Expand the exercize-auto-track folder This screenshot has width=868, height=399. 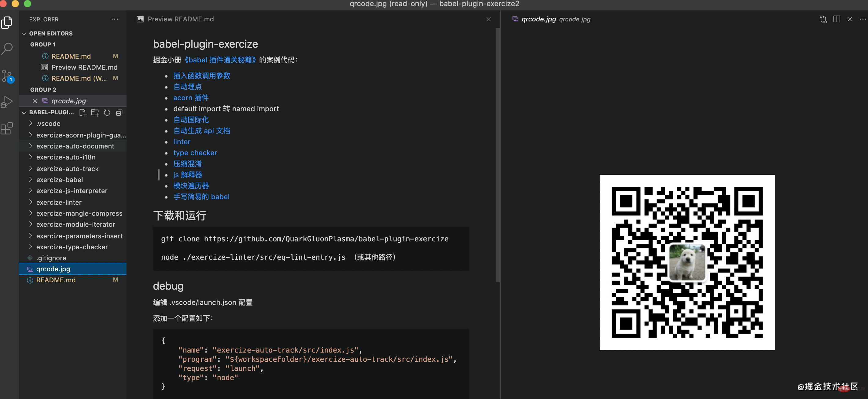pyautogui.click(x=67, y=169)
